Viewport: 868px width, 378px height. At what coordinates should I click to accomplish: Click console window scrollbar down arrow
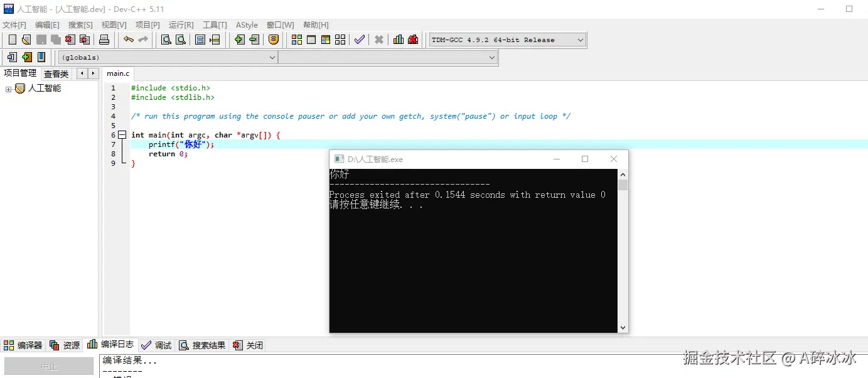(623, 327)
